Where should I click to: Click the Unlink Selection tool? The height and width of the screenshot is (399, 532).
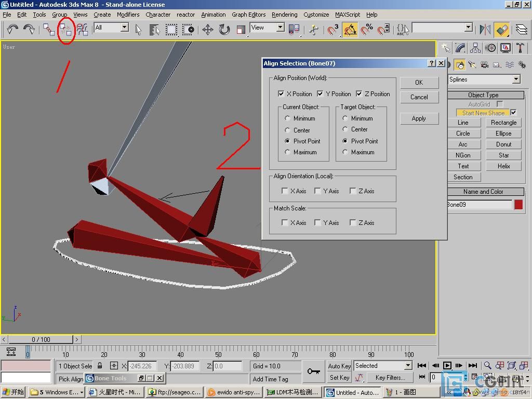coord(65,30)
